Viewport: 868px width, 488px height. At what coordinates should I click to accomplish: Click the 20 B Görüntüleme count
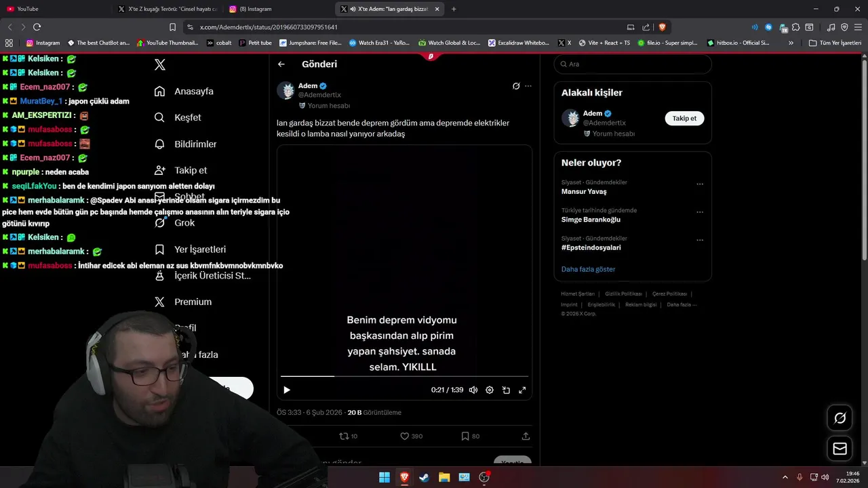tap(374, 412)
